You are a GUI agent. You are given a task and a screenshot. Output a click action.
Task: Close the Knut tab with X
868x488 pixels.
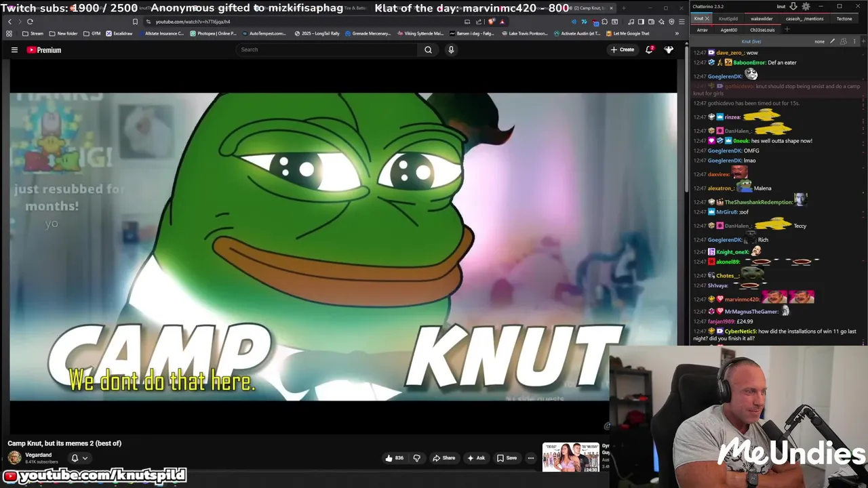pyautogui.click(x=707, y=18)
